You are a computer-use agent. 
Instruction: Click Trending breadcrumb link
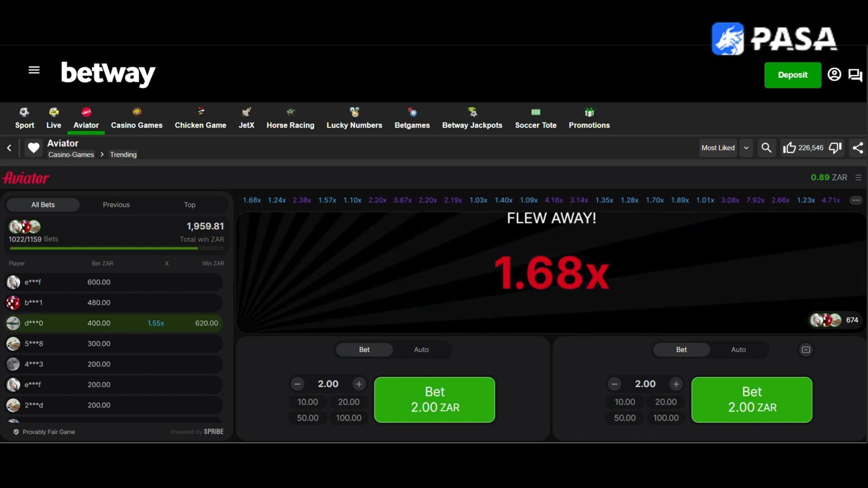point(123,155)
